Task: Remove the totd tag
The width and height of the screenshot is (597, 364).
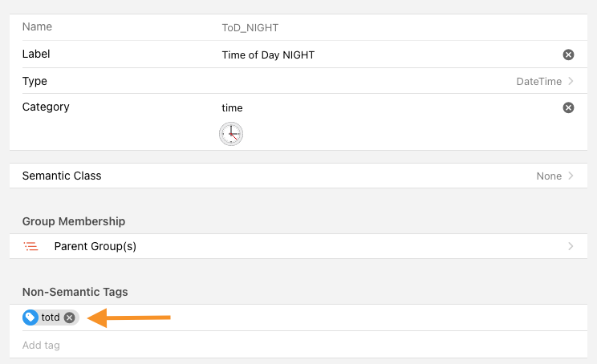Action: tap(70, 317)
